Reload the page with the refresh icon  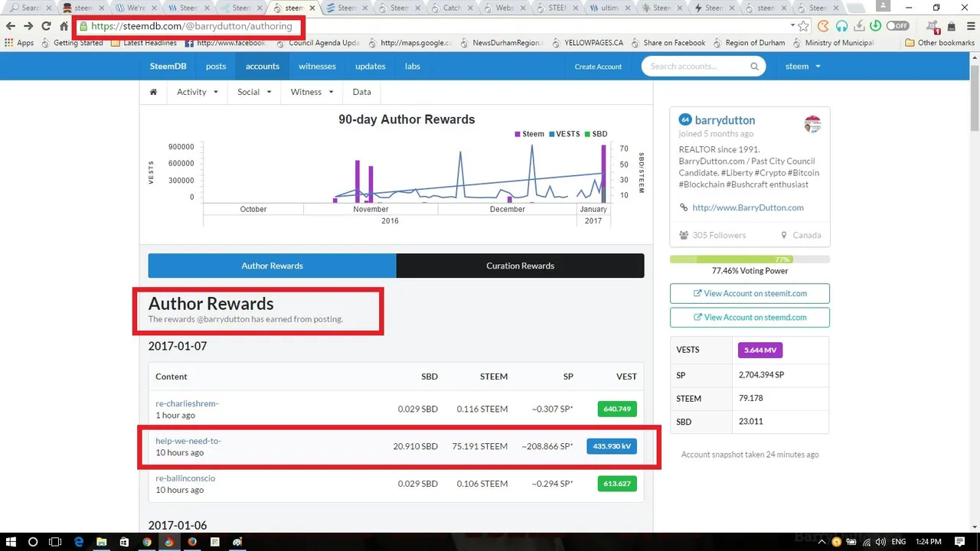tap(46, 26)
